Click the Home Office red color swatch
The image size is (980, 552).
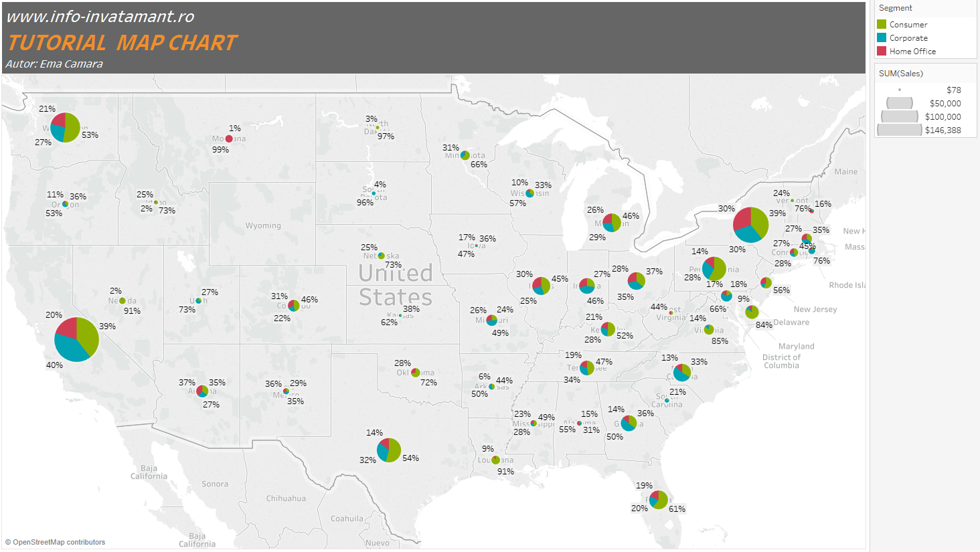(x=882, y=51)
